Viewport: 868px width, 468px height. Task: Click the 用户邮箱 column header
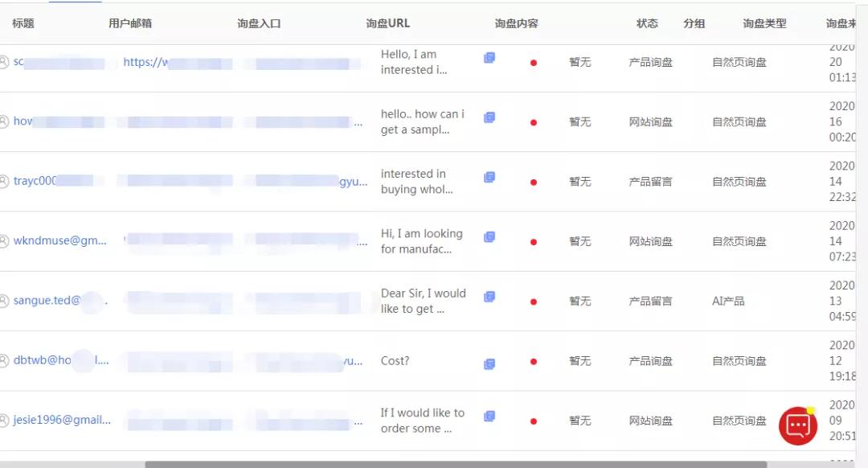(x=130, y=23)
